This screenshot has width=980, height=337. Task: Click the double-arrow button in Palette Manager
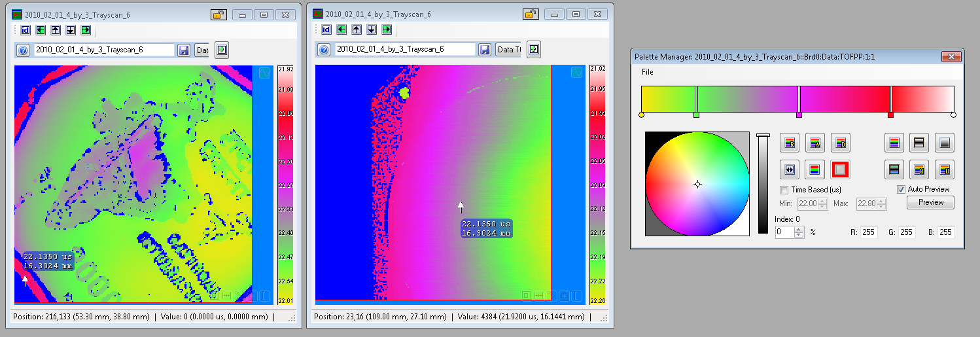point(789,169)
